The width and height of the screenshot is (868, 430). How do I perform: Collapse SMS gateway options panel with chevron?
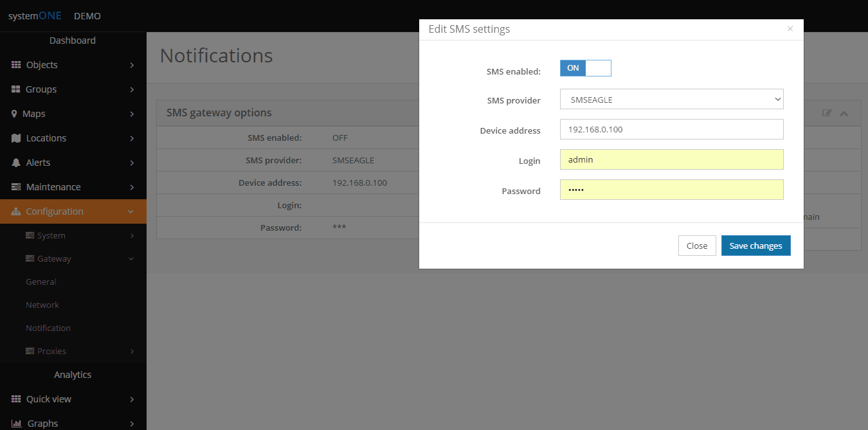click(x=844, y=113)
